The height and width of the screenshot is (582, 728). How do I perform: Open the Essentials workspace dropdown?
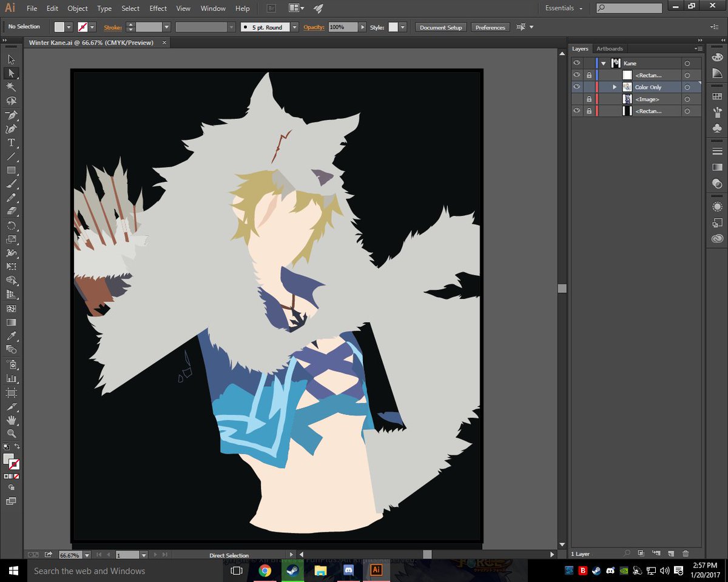pyautogui.click(x=564, y=8)
